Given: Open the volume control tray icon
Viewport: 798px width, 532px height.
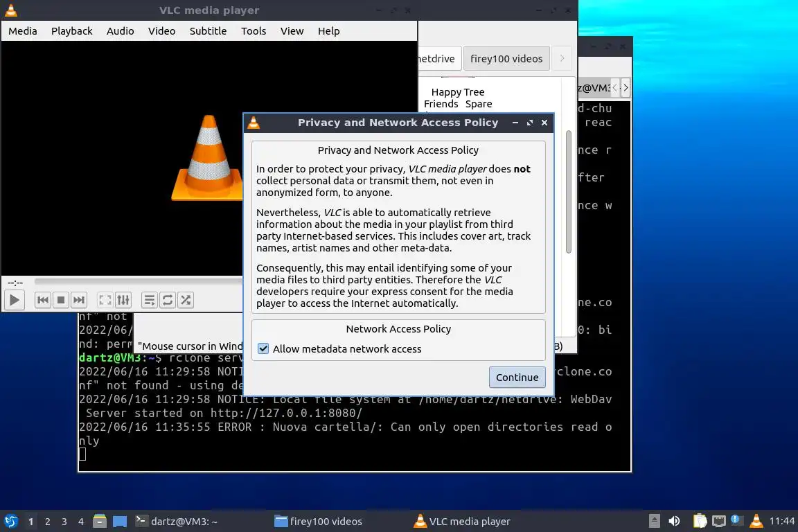Looking at the screenshot, I should click(x=674, y=521).
